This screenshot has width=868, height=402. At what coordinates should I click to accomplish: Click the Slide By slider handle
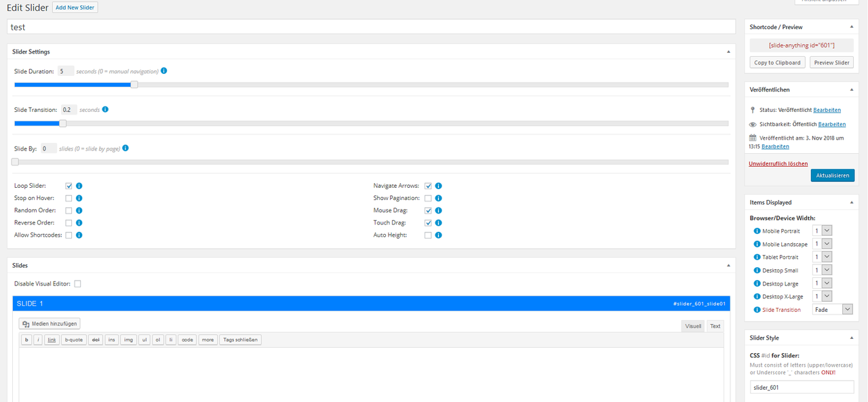(15, 162)
